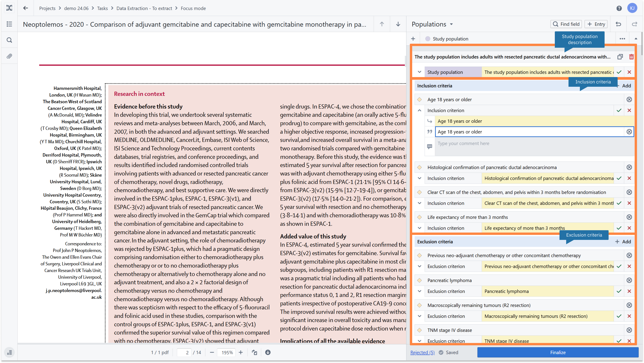Duplicate the study population entry
Viewport: 644px width, 363px height.
click(x=620, y=57)
